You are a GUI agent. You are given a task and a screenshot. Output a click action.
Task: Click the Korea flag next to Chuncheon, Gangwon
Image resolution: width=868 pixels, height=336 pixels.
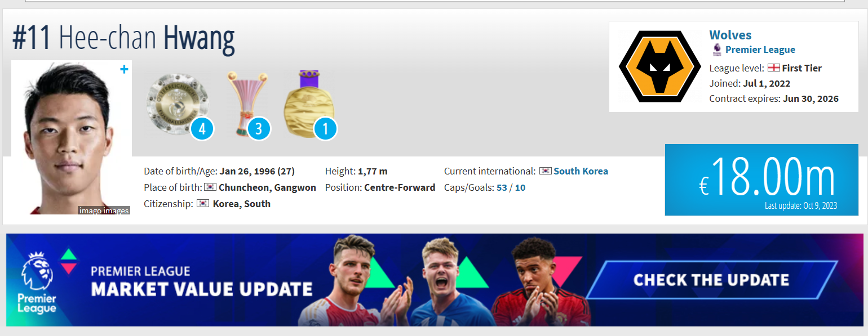point(210,187)
